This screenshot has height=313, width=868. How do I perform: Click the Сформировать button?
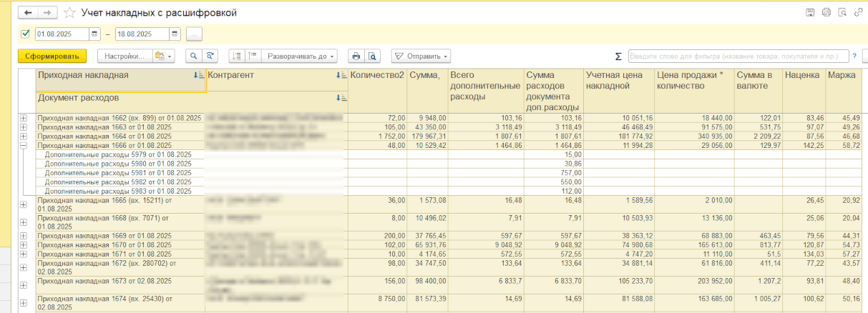point(52,56)
